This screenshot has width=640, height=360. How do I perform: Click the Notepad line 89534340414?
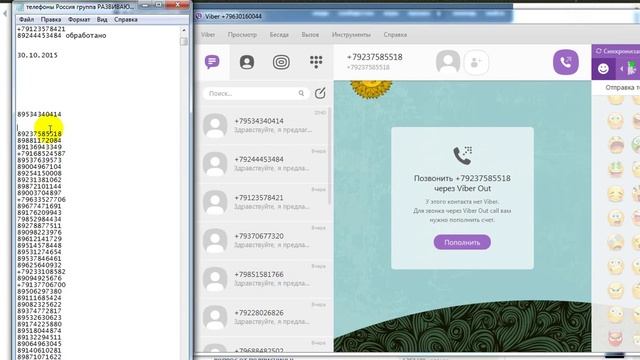pyautogui.click(x=39, y=114)
